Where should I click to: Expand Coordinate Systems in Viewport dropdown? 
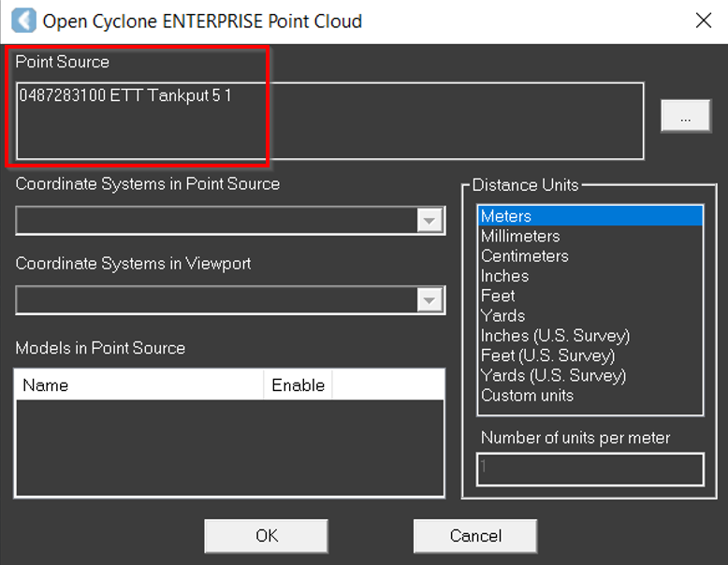[430, 300]
